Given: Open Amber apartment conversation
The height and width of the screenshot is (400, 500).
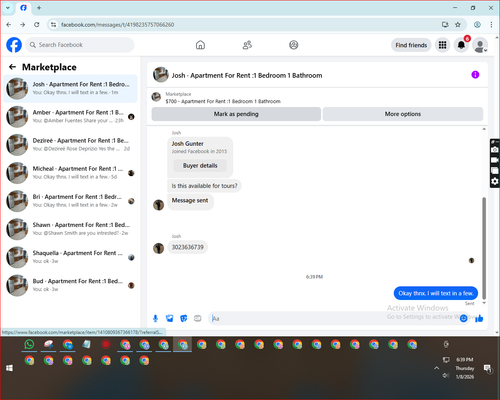Looking at the screenshot, I should point(70,116).
